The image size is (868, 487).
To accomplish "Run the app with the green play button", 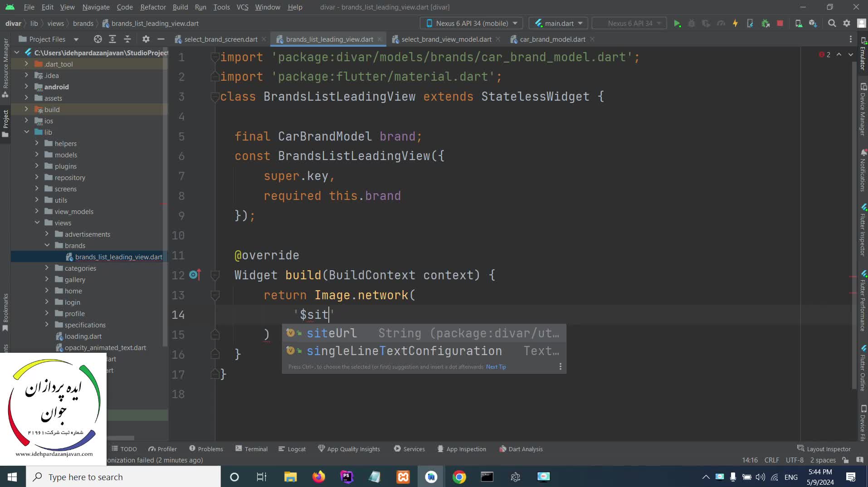I will [x=677, y=24].
